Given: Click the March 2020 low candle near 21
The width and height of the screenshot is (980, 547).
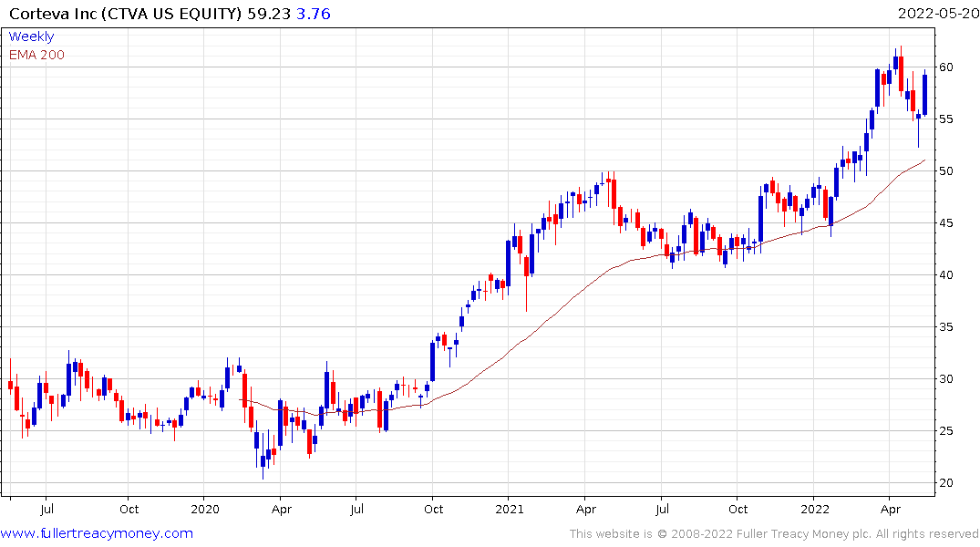Looking at the screenshot, I should click(x=263, y=459).
